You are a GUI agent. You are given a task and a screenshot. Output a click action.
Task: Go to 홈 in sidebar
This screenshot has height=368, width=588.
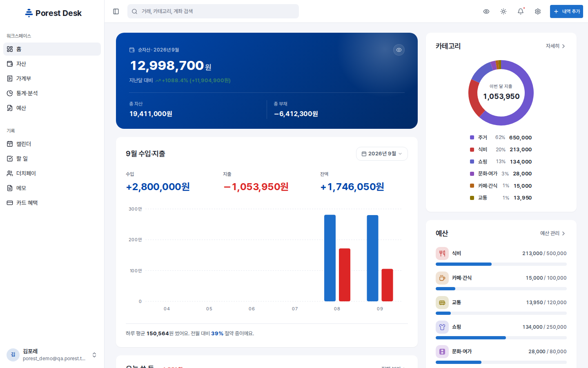pyautogui.click(x=52, y=49)
